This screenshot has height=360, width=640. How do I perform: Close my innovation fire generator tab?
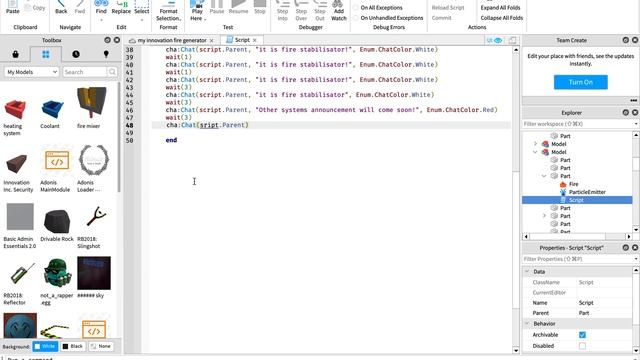pyautogui.click(x=211, y=40)
